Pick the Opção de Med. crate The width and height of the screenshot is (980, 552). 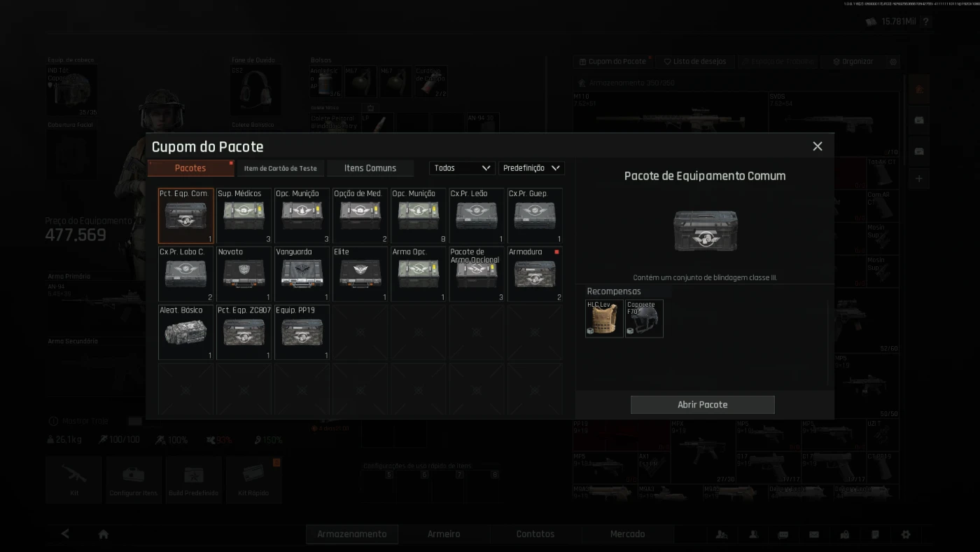360,216
